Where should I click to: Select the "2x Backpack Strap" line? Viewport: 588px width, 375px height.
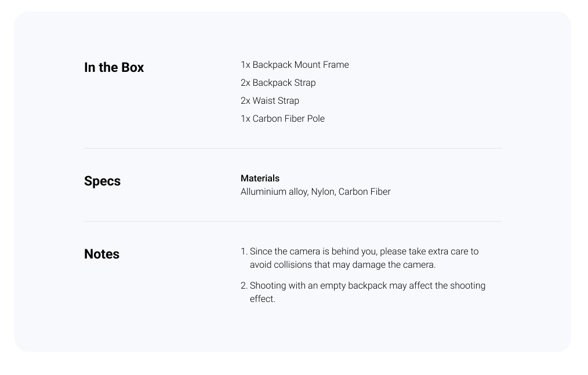click(278, 83)
